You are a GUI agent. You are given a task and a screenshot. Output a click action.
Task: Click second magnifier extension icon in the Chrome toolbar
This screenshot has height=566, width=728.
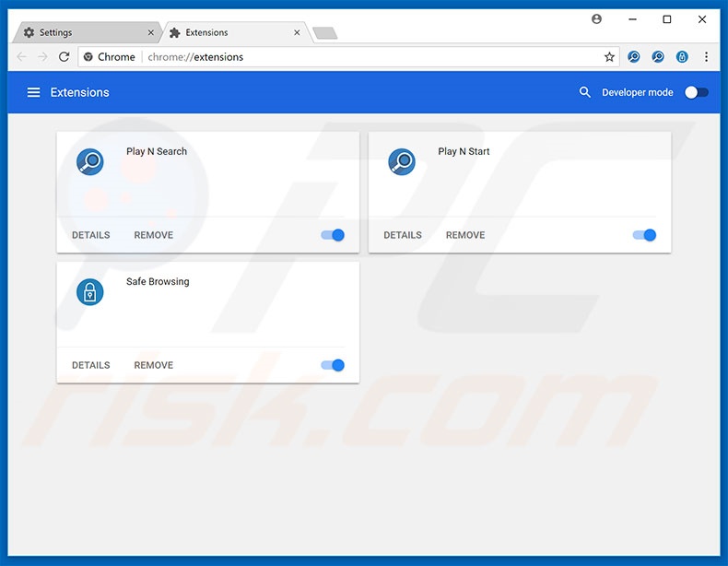click(x=658, y=56)
